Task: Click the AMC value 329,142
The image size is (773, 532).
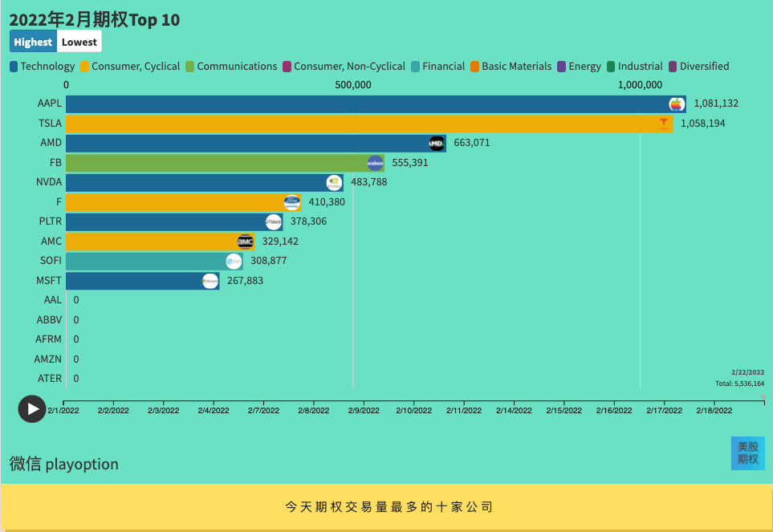Action: pos(280,242)
